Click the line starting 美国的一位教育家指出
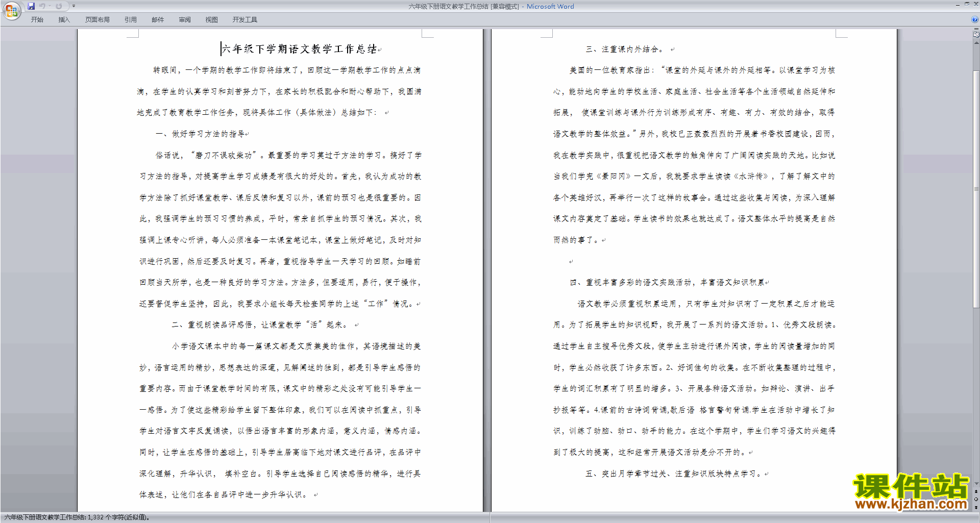This screenshot has width=980, height=523. 702,70
